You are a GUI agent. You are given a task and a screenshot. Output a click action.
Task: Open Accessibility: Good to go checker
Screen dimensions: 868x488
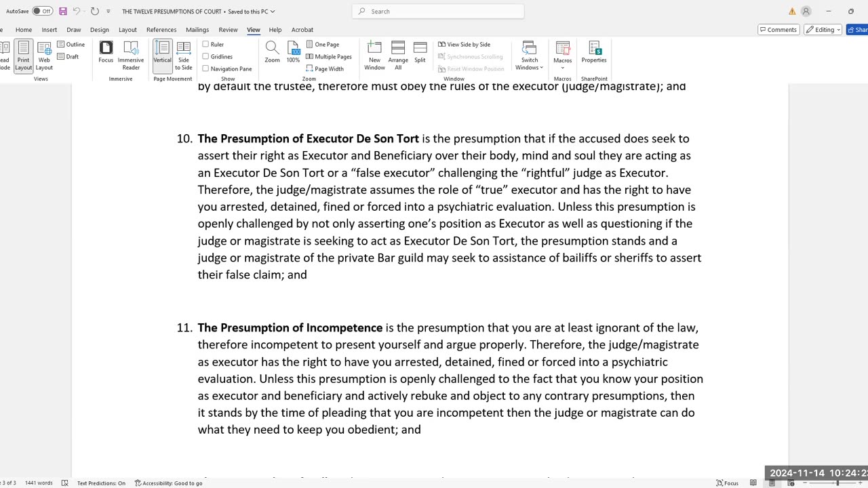(x=168, y=483)
